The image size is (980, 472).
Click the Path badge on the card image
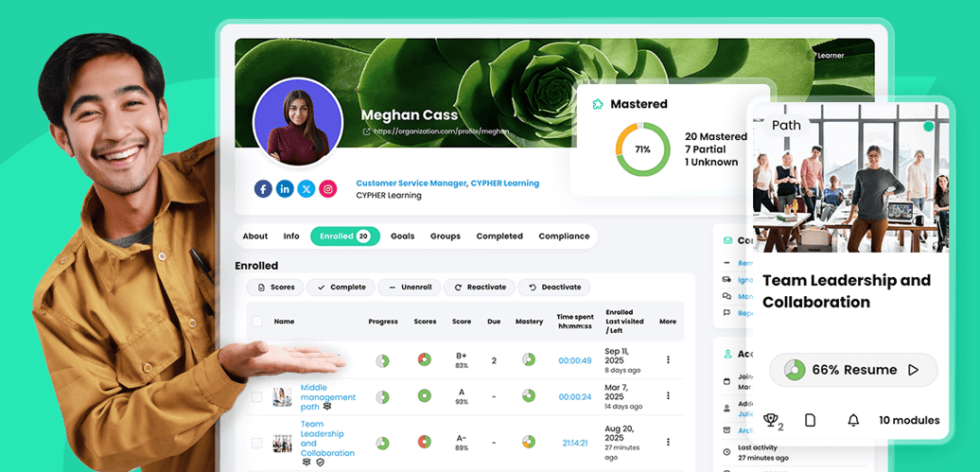pos(786,125)
